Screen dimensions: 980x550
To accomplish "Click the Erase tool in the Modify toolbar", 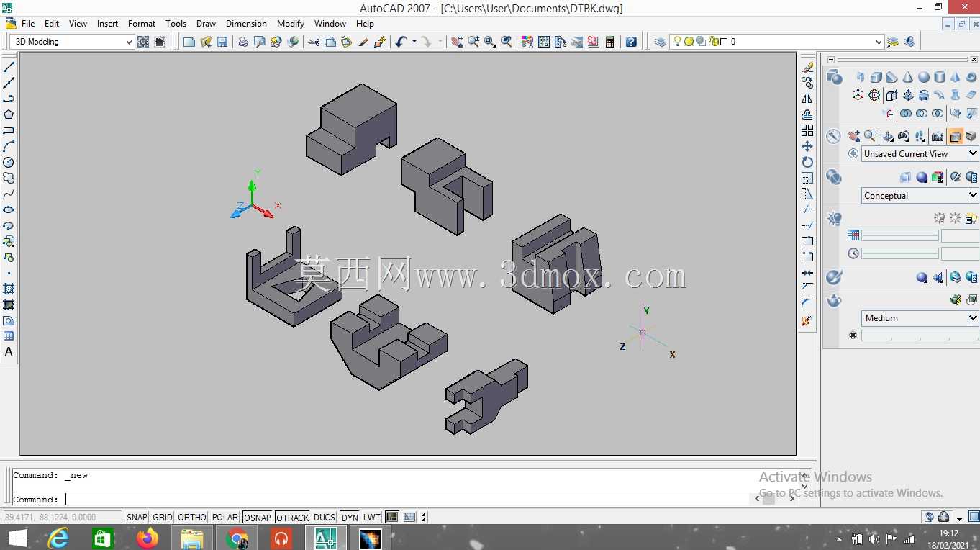I will point(807,67).
